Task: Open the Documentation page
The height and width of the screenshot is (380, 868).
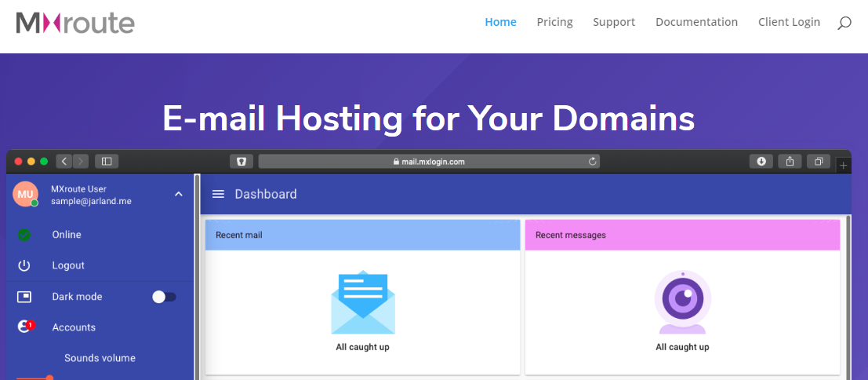Action: [696, 22]
